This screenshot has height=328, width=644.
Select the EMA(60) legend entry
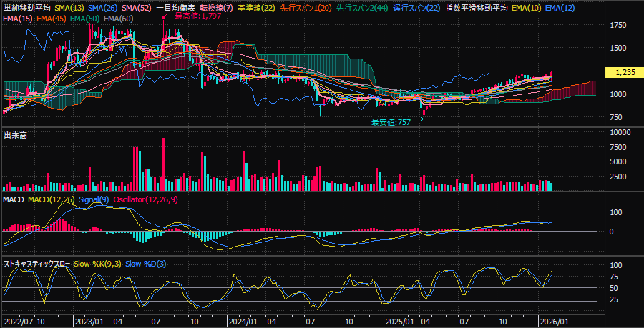point(118,18)
